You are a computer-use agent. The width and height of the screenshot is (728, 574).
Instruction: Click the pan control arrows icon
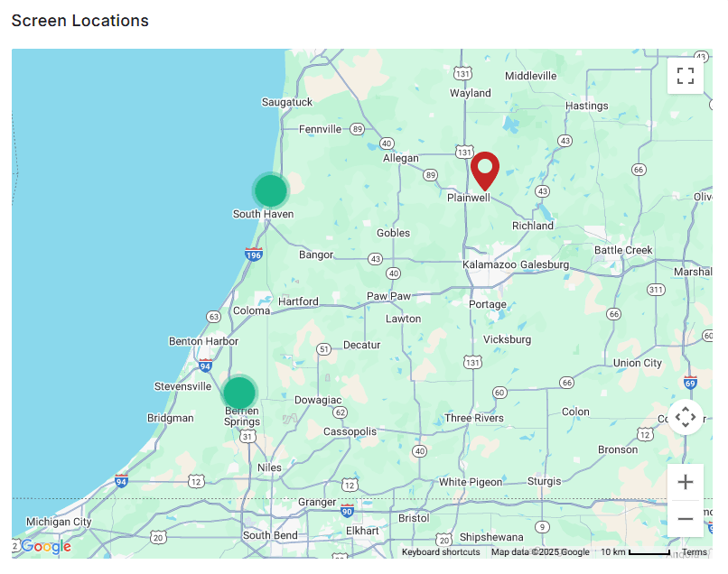[686, 417]
